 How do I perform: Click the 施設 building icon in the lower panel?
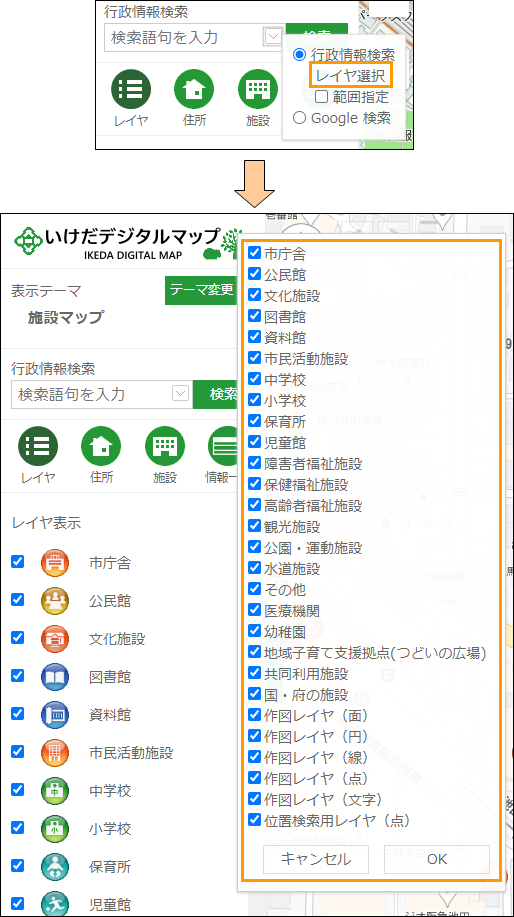165,446
